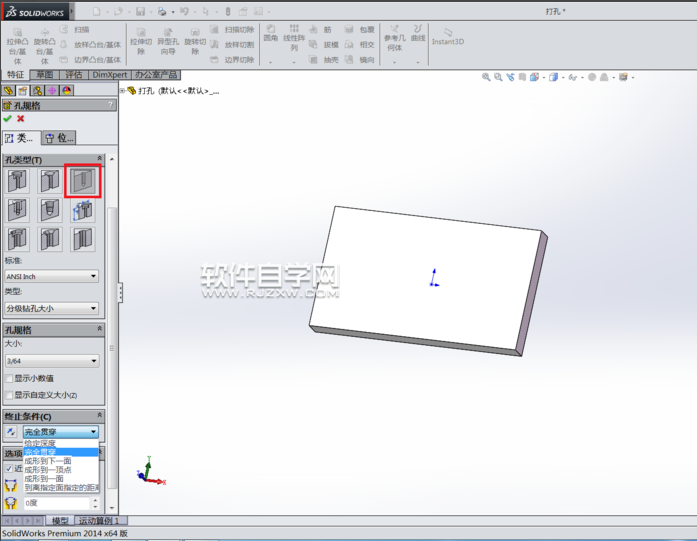This screenshot has height=541, width=697.
Task: Expand the 打孔 tree node in viewport
Action: coord(122,91)
